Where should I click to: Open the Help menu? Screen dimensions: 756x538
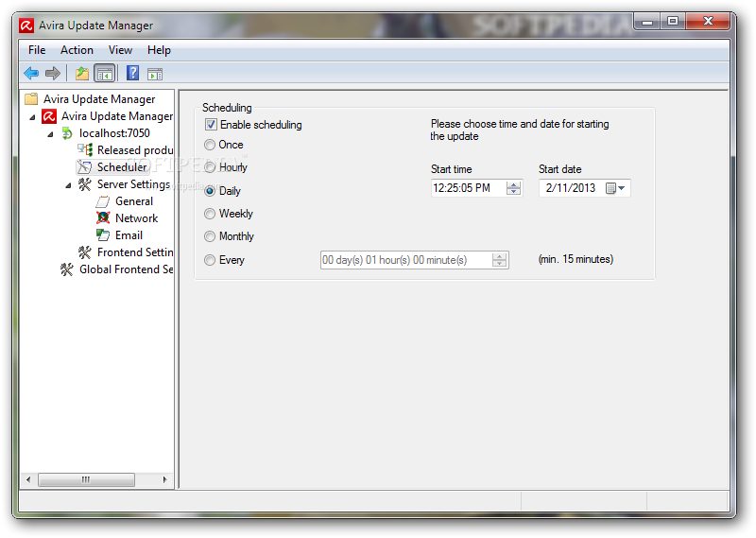click(159, 50)
